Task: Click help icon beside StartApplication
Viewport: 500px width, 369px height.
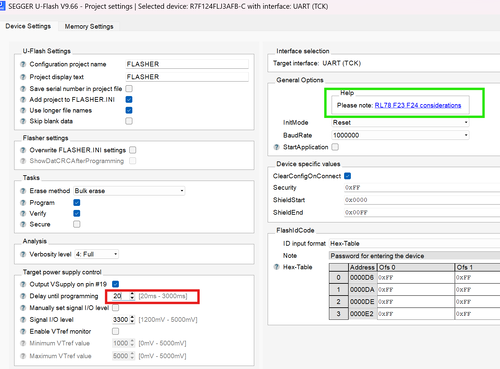Action: pyautogui.click(x=276, y=147)
